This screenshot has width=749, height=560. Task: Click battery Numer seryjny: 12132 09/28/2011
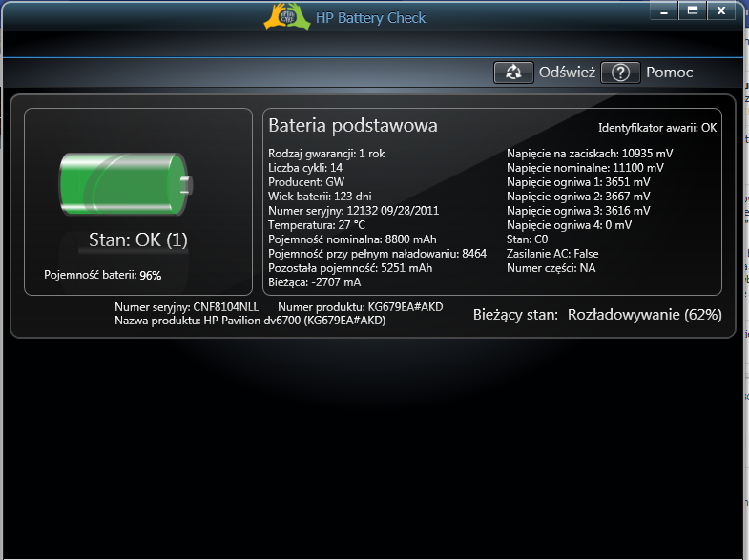pos(353,211)
